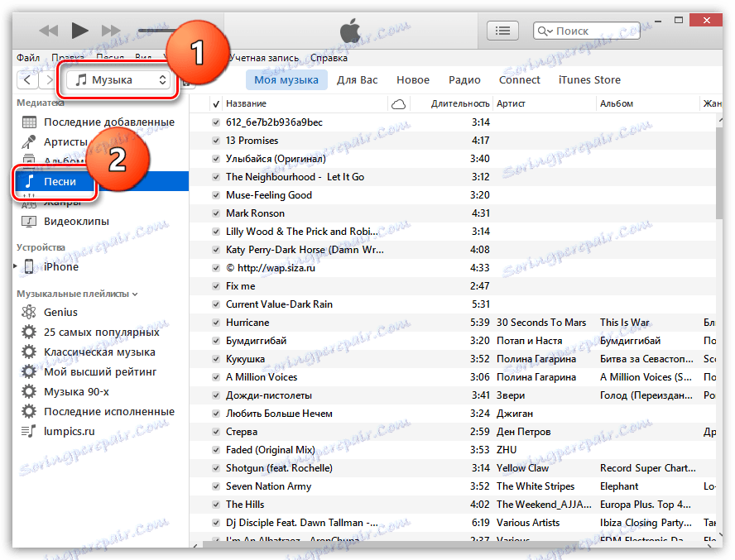Toggle checkbox for Кукушка
Viewport: 735px width, 560px height.
tap(216, 359)
